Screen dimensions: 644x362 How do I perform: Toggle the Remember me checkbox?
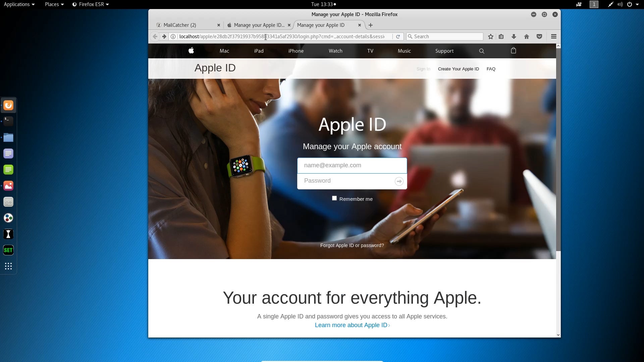coord(334,198)
